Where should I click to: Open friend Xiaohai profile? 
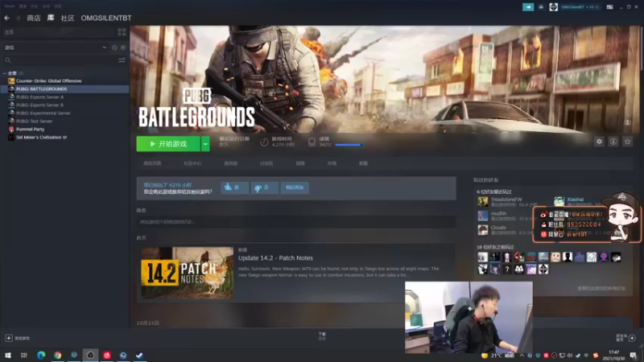pos(575,200)
